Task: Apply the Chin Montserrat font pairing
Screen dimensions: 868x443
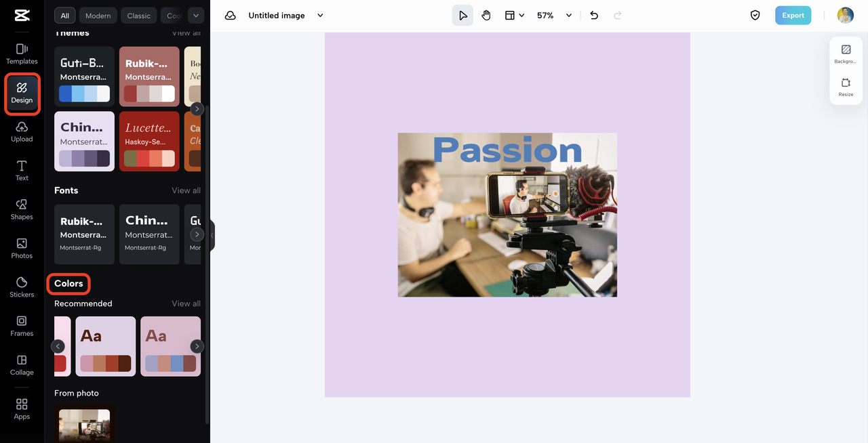Action: [x=149, y=234]
